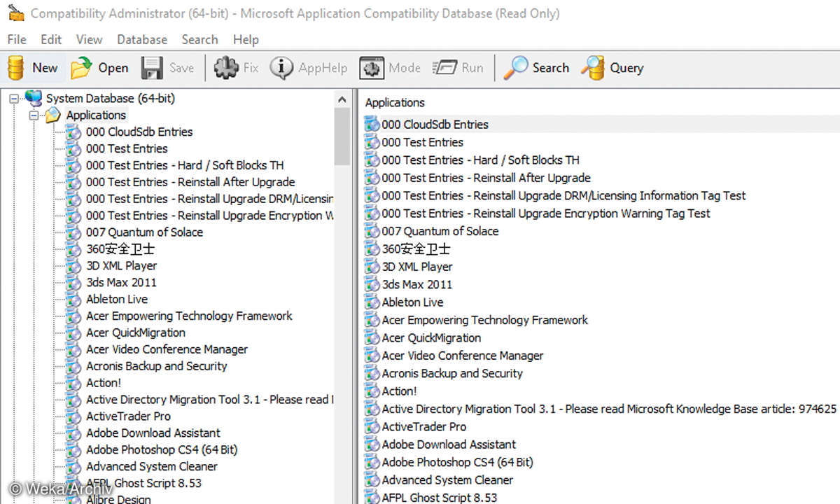This screenshot has height=504, width=840.
Task: Click icon beside Acer QuickMigration in right list
Action: (x=372, y=338)
